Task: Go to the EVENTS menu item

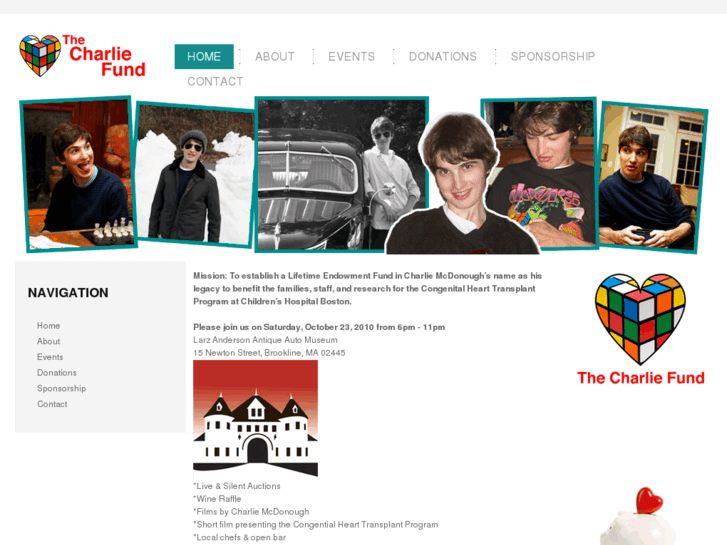Action: pyautogui.click(x=351, y=57)
